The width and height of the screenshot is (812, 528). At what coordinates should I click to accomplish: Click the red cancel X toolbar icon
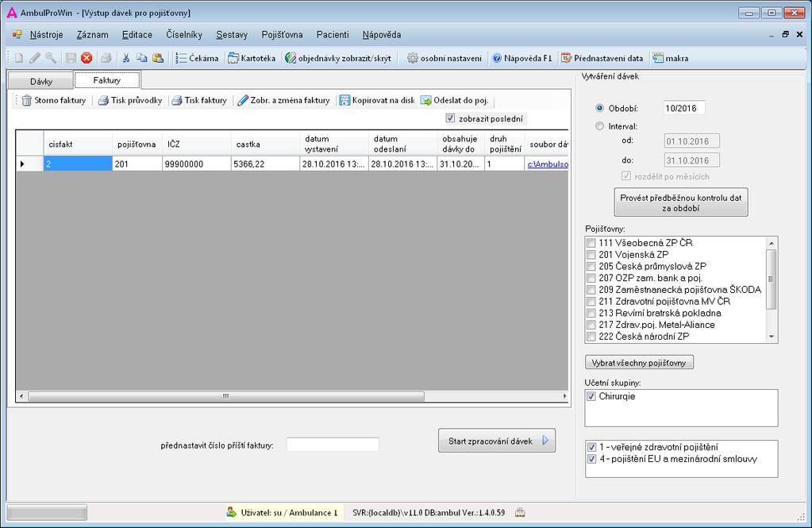pyautogui.click(x=87, y=58)
